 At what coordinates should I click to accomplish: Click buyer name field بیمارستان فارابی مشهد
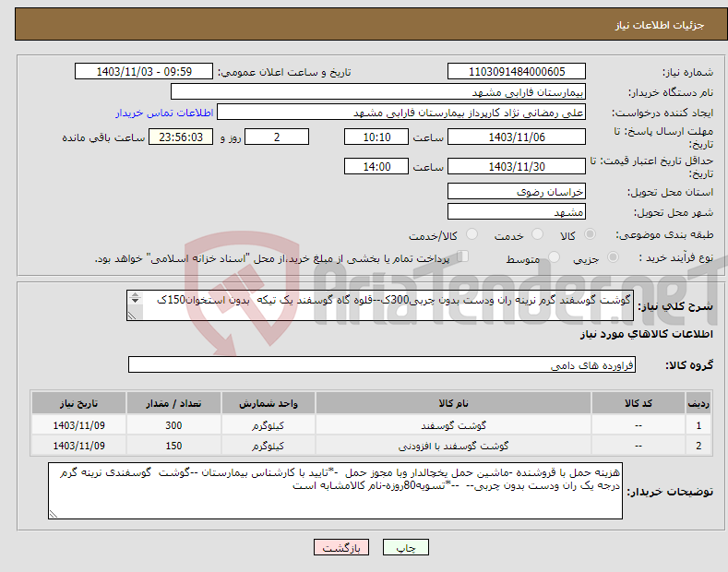(378, 92)
